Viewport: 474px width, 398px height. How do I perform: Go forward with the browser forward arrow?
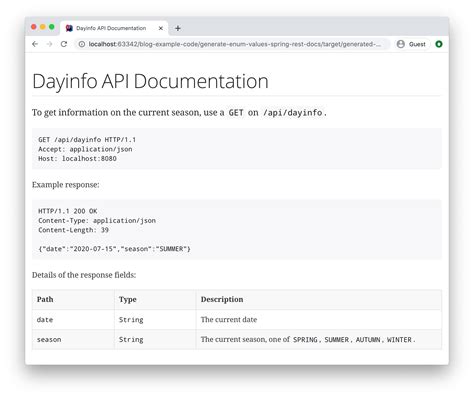click(49, 44)
